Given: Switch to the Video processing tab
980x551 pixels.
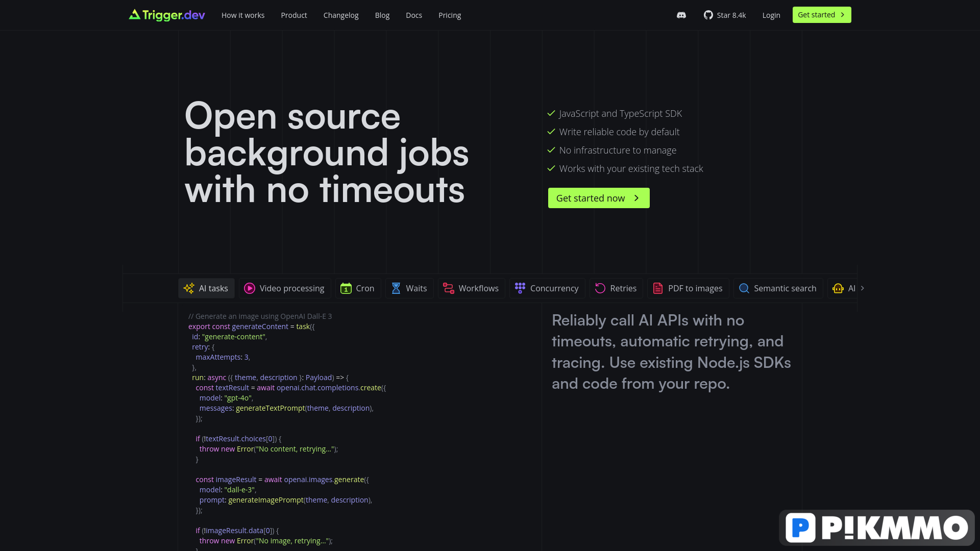Looking at the screenshot, I should (285, 288).
